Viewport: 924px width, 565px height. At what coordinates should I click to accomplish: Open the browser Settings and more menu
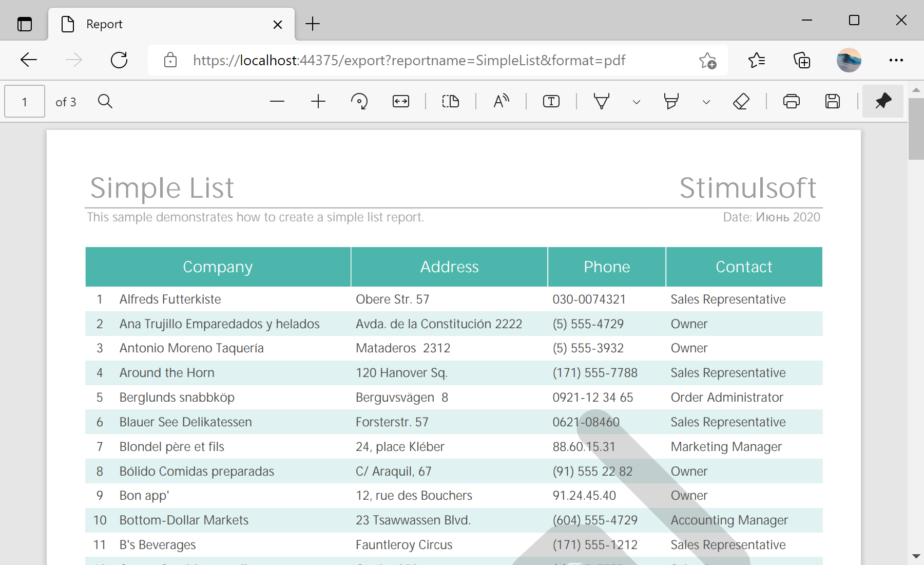[896, 60]
